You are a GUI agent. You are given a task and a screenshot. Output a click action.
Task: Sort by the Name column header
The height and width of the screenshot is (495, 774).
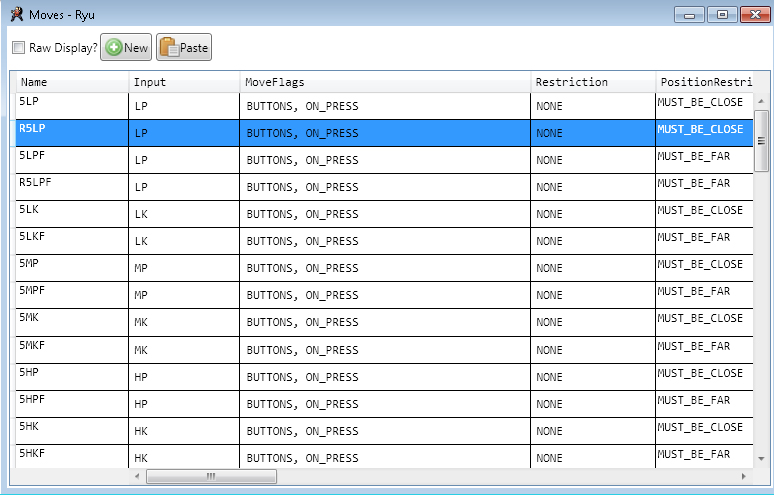click(72, 82)
